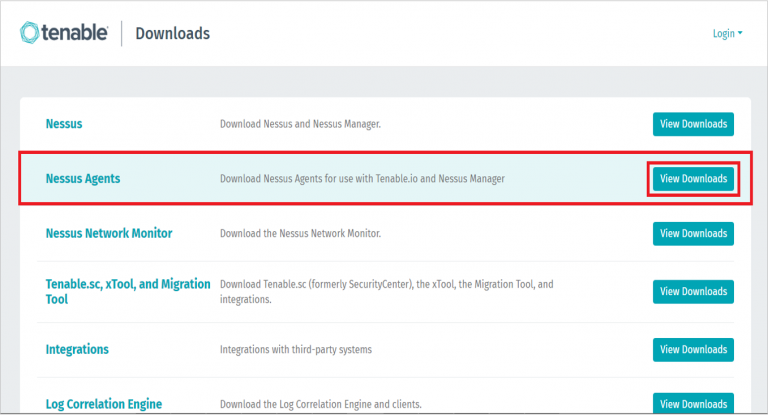Viewport: 768px width, 415px height.
Task: Open the Nessus Network Monitor link
Action: tap(109, 233)
